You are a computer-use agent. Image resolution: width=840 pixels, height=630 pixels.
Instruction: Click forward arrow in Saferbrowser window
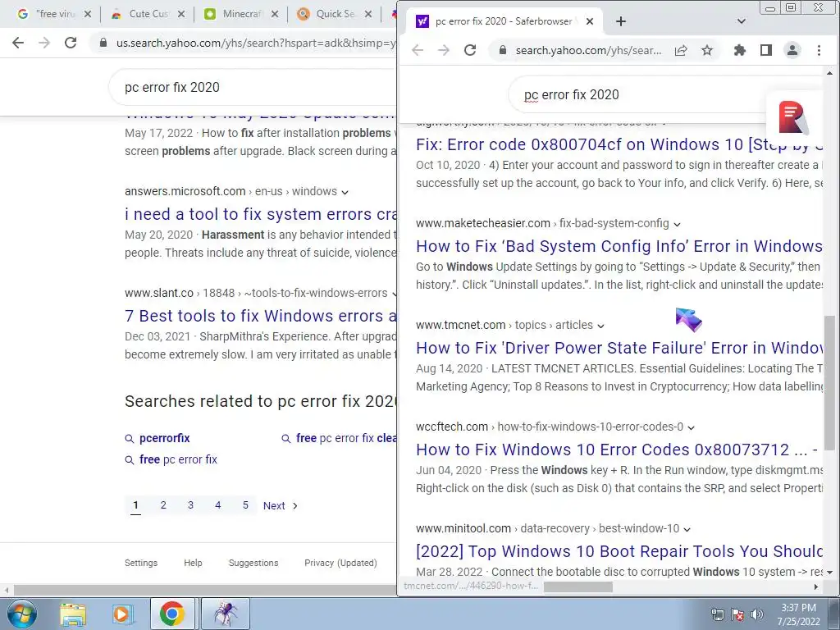pyautogui.click(x=444, y=50)
